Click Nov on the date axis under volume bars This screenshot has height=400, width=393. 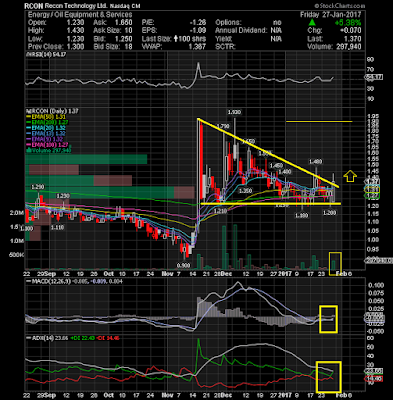(x=168, y=274)
